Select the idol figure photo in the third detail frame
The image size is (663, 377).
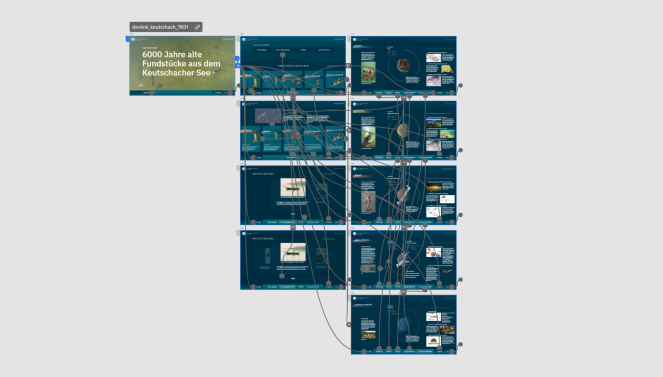point(368,202)
